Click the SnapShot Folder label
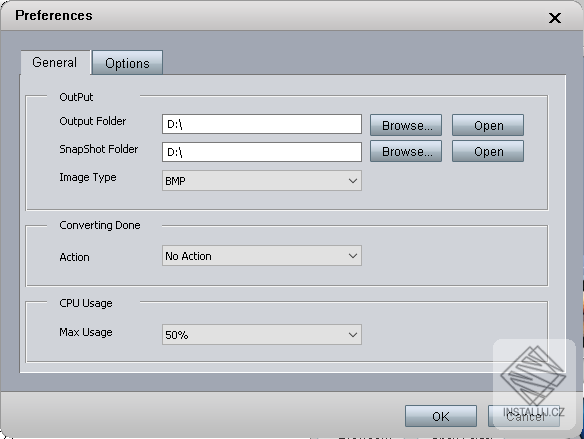The width and height of the screenshot is (584, 439). pyautogui.click(x=99, y=149)
